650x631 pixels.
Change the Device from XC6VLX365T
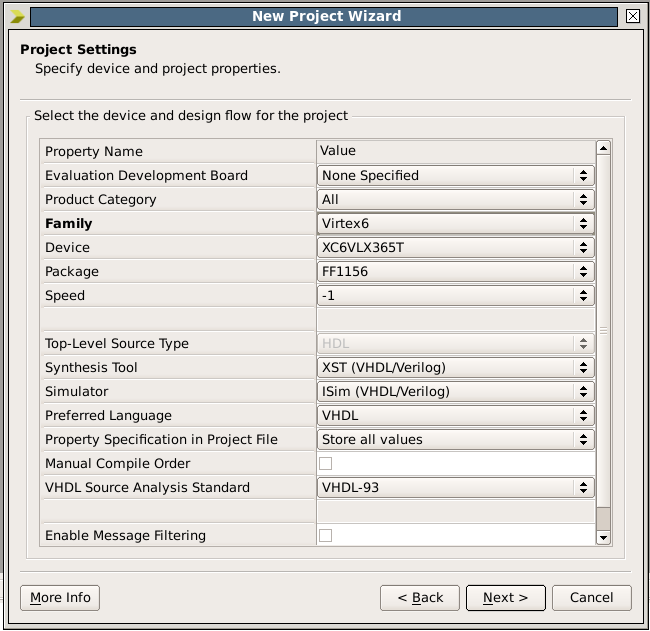pos(456,248)
